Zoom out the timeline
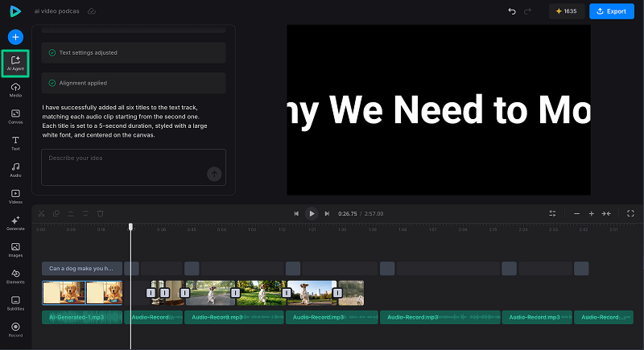Screen dimensions: 644x350 (576, 213)
